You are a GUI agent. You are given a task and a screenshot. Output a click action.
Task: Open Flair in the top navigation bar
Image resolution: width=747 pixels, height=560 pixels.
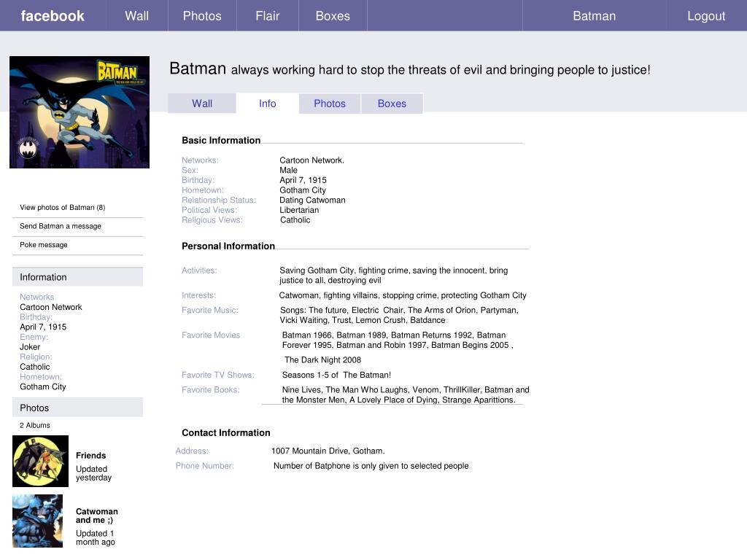coord(267,16)
